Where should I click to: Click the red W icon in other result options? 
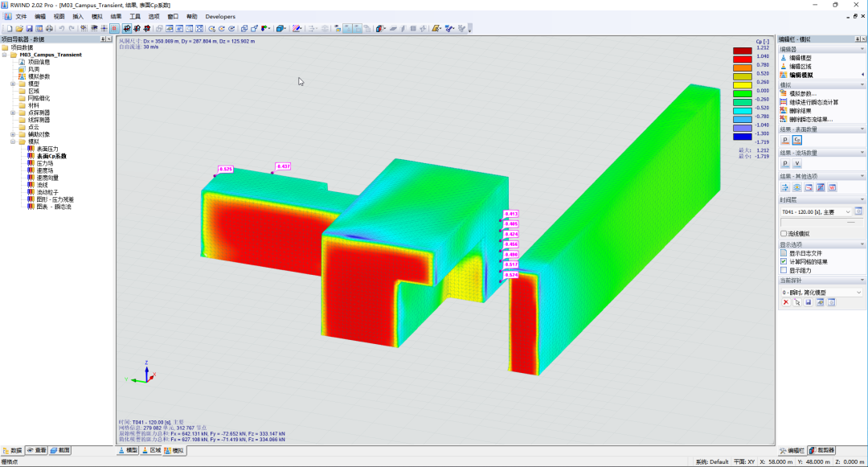click(x=832, y=187)
